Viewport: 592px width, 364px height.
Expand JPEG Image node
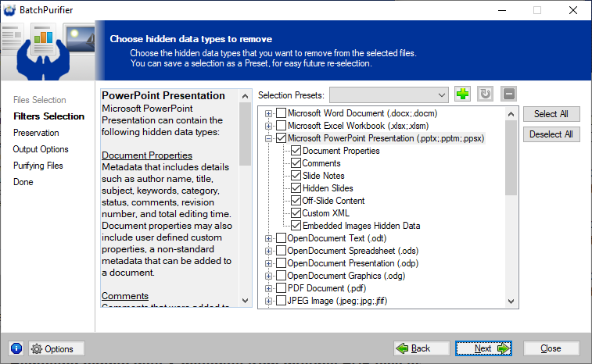pyautogui.click(x=268, y=301)
